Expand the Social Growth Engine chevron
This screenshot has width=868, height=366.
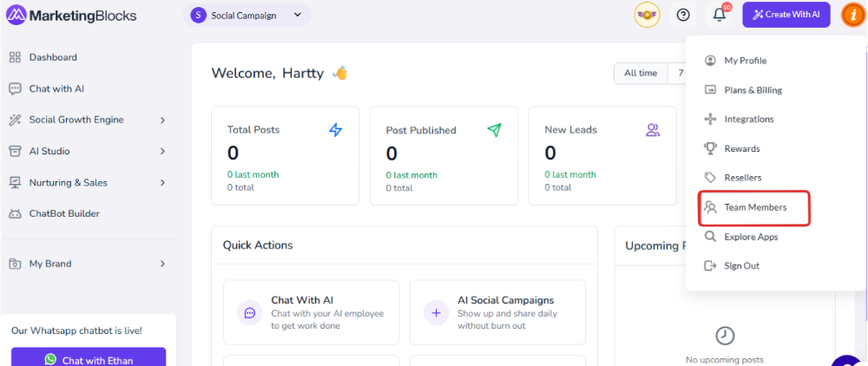click(x=162, y=120)
